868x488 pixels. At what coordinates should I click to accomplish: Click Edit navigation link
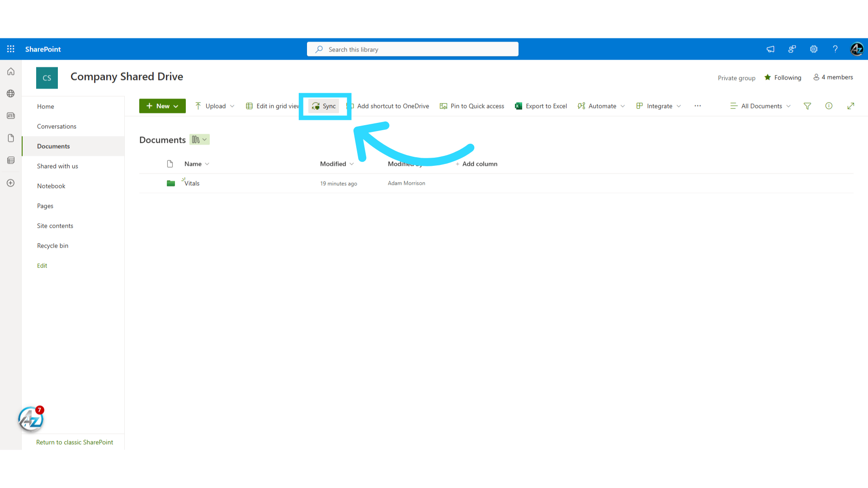click(x=42, y=266)
